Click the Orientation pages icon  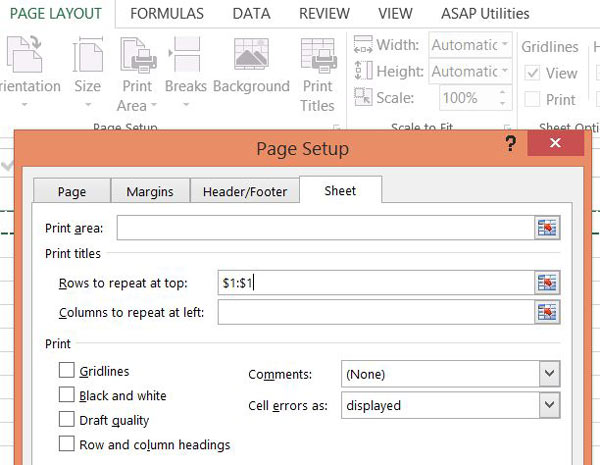pos(24,54)
